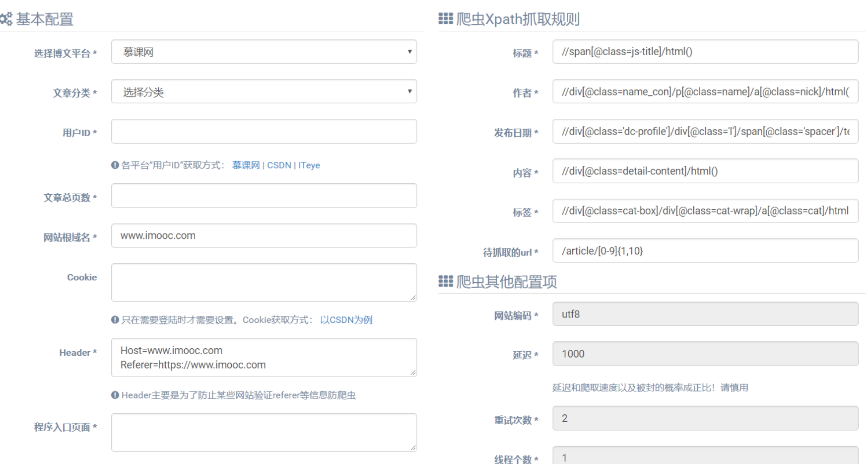This screenshot has height=464, width=868.
Task: Click the 以CSDN为例 cookie guide link
Action: click(346, 320)
